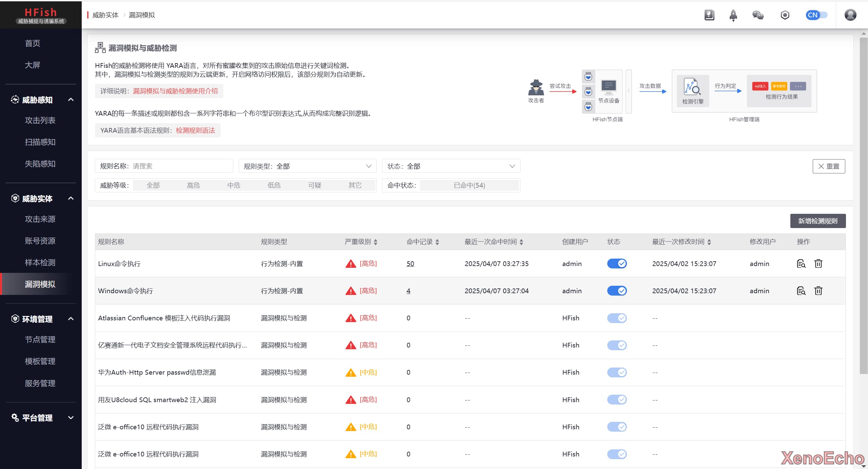Click the rocket icon in header
868x469 pixels.
click(733, 15)
